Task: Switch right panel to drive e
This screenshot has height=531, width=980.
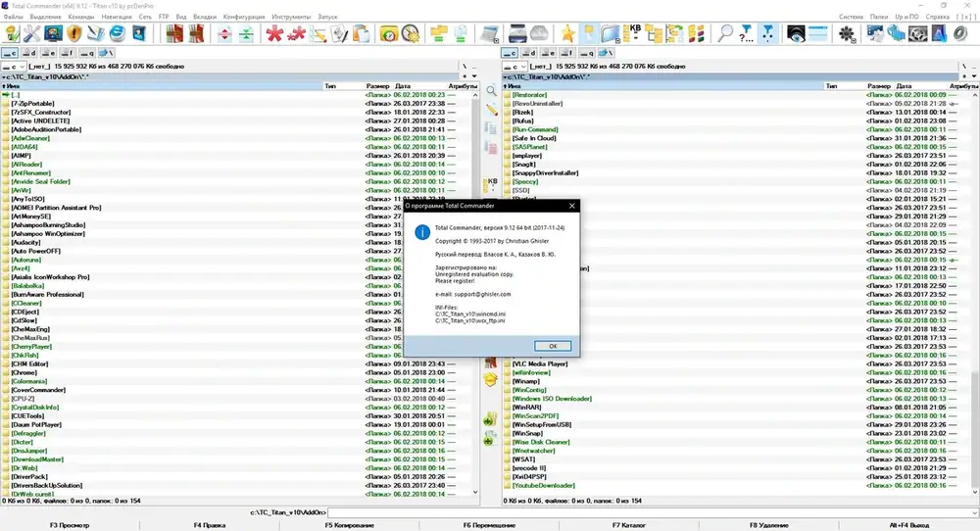Action: click(x=548, y=53)
